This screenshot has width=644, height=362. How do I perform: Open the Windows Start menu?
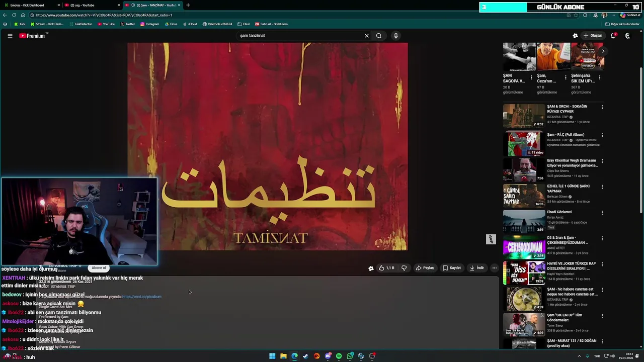(x=272, y=356)
